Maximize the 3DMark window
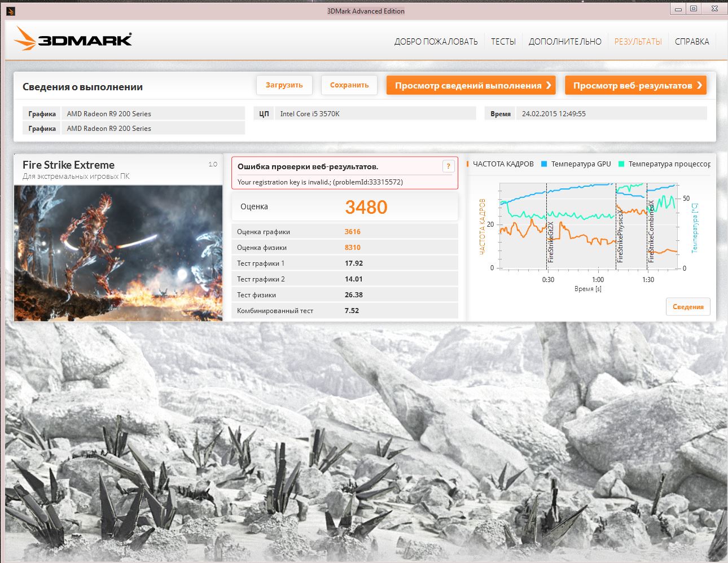The width and height of the screenshot is (728, 563). [694, 8]
